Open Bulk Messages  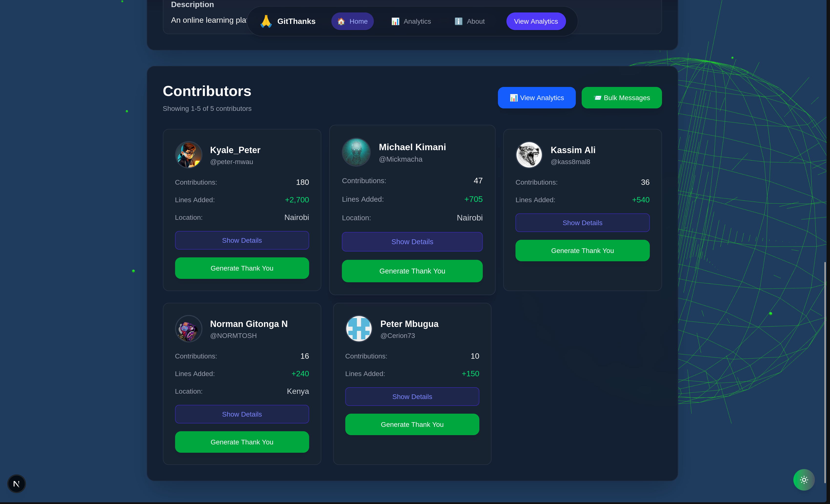(621, 98)
